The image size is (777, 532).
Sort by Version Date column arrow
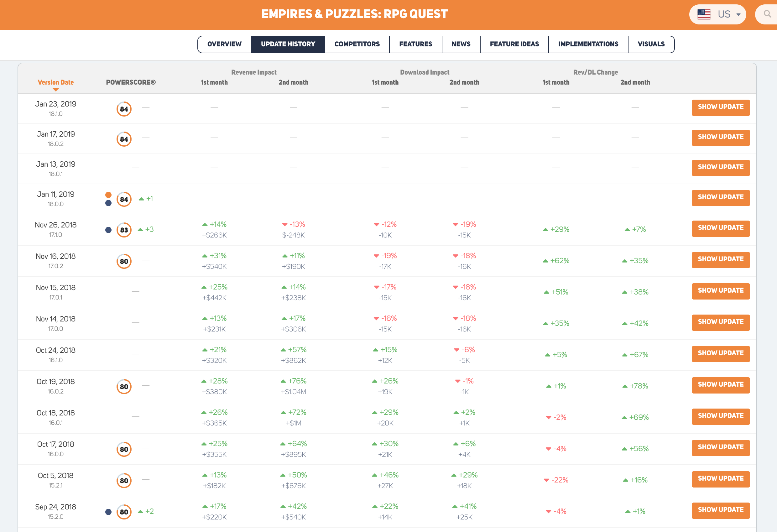coord(55,89)
